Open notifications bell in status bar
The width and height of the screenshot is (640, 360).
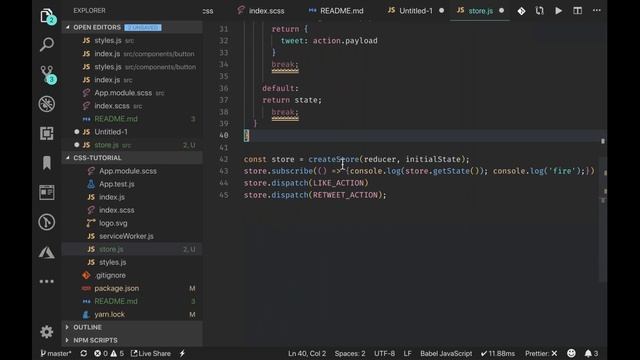pos(591,353)
